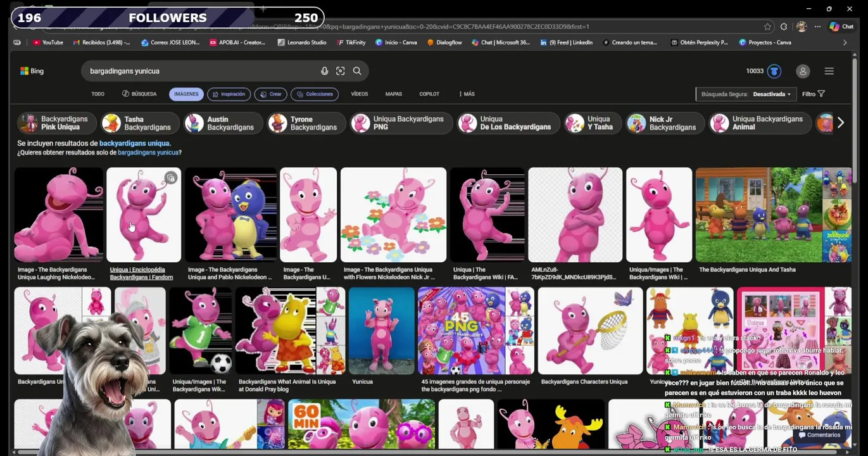Open the COPILOT tab
868x456 pixels.
pyautogui.click(x=429, y=94)
